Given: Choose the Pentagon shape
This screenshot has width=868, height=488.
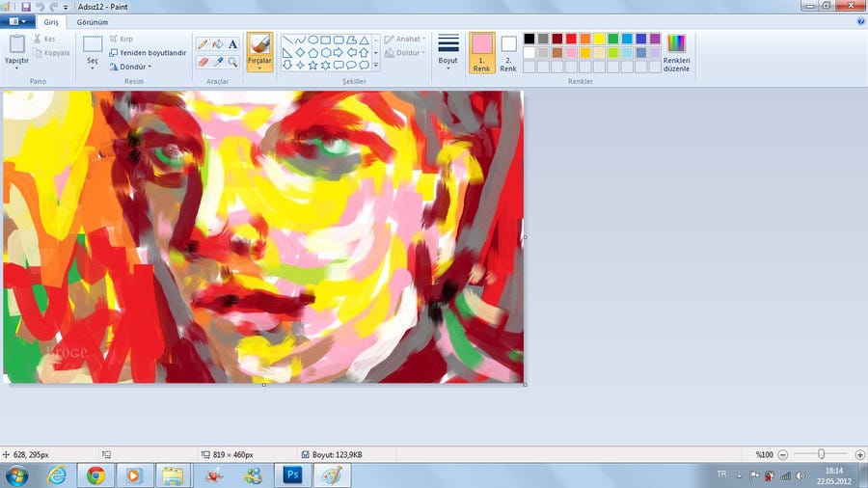Looking at the screenshot, I should pos(312,53).
